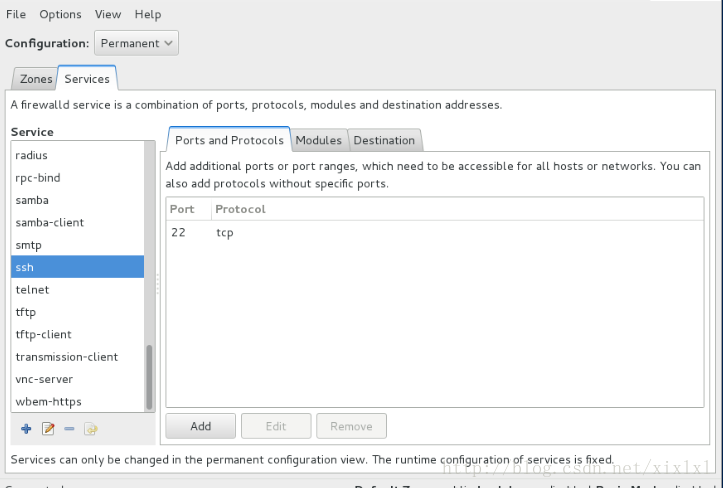
Task: Select rpc-bind service
Action: coord(77,178)
